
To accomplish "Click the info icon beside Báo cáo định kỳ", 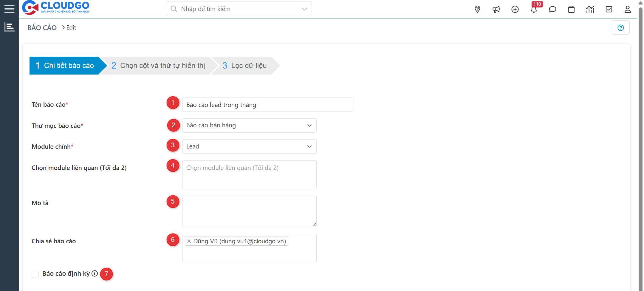I will [95, 273].
